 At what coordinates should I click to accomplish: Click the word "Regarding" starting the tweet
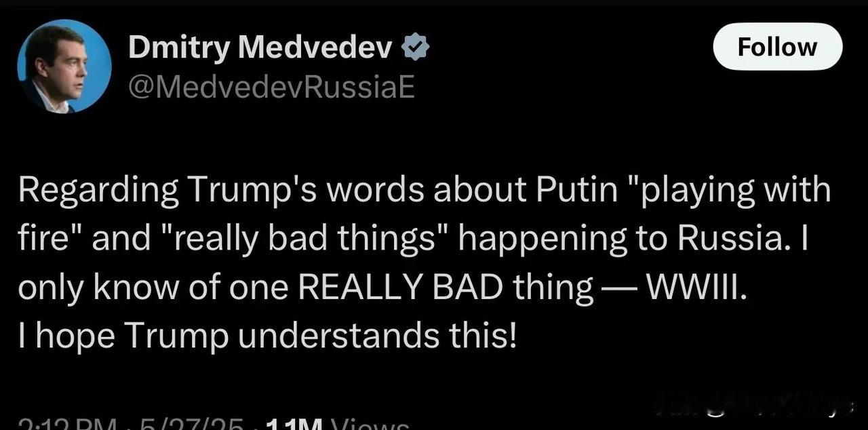98,191
